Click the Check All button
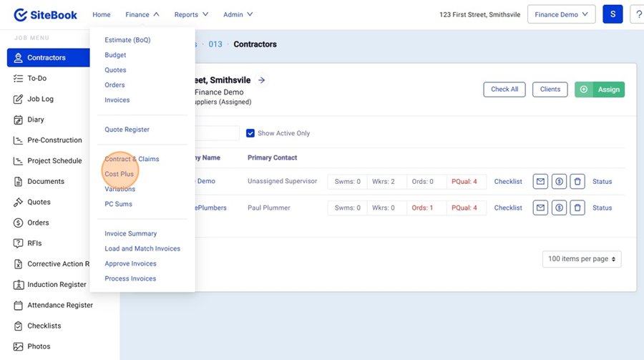644x360 pixels. point(504,89)
